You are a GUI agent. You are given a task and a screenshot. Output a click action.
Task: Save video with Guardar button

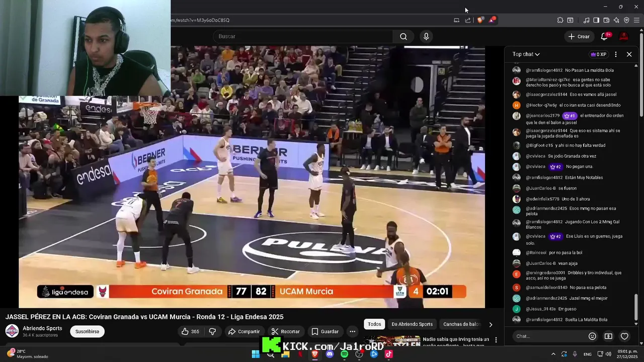(325, 331)
